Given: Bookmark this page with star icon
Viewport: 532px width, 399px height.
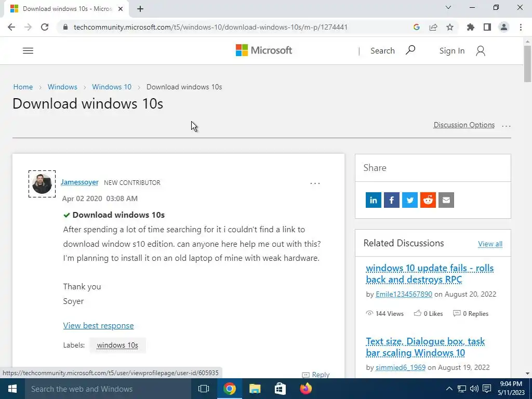Looking at the screenshot, I should click(x=450, y=27).
